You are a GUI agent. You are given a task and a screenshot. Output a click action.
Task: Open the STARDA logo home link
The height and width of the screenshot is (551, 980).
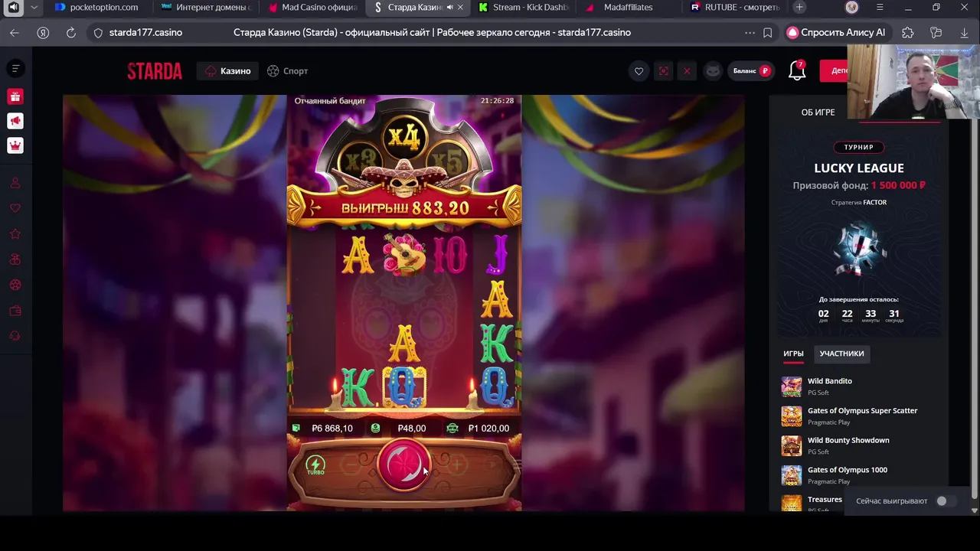(x=155, y=71)
